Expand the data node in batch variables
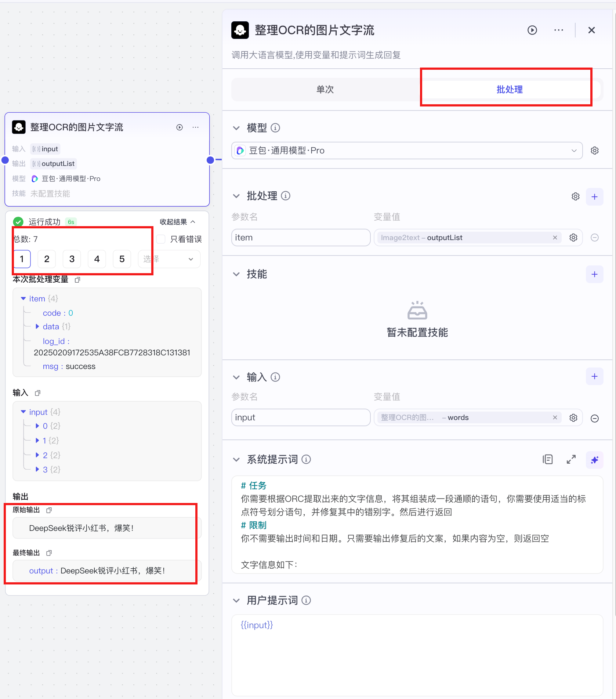 point(37,326)
